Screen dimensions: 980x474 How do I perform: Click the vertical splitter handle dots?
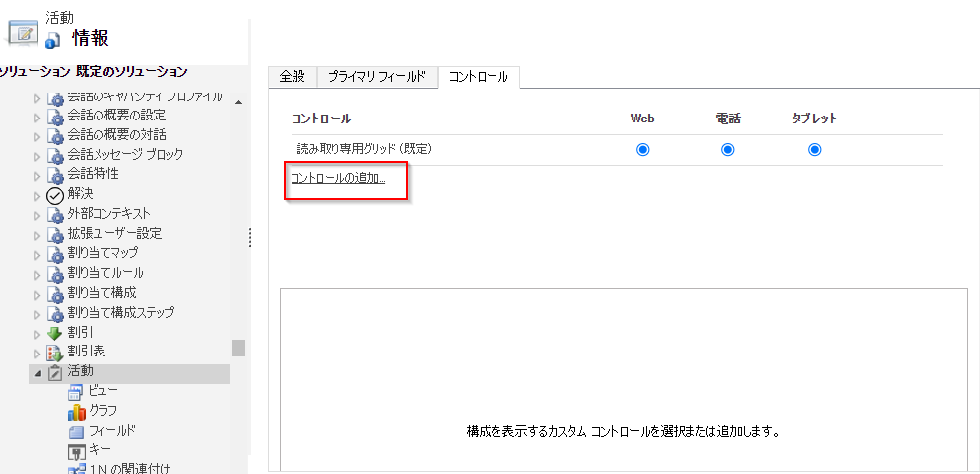tap(250, 238)
